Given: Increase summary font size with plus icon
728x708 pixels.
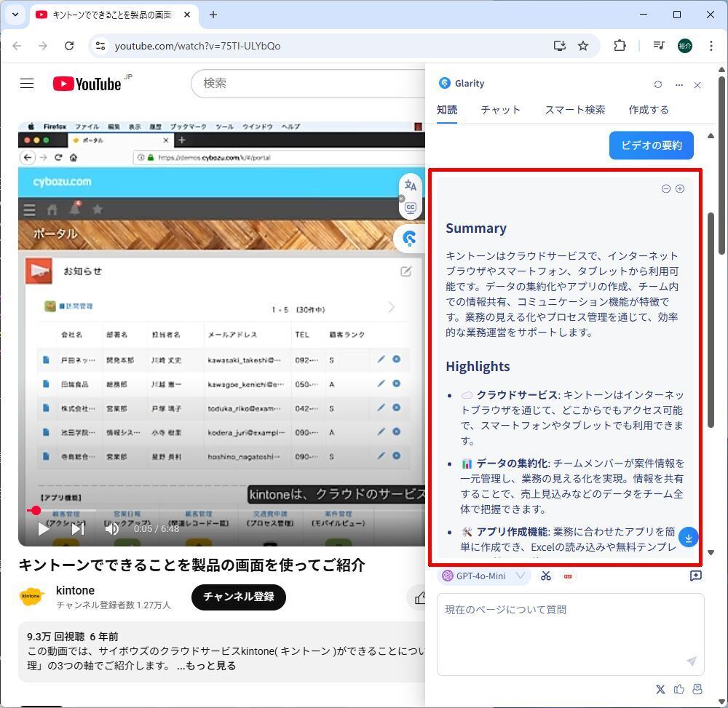Looking at the screenshot, I should 680,189.
